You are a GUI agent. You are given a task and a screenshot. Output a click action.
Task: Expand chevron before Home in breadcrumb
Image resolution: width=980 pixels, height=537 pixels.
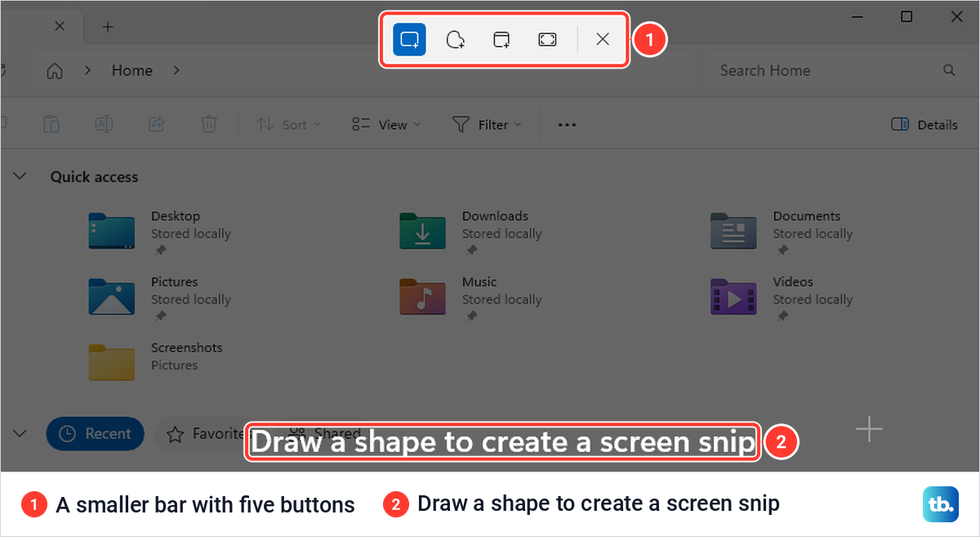pyautogui.click(x=87, y=70)
